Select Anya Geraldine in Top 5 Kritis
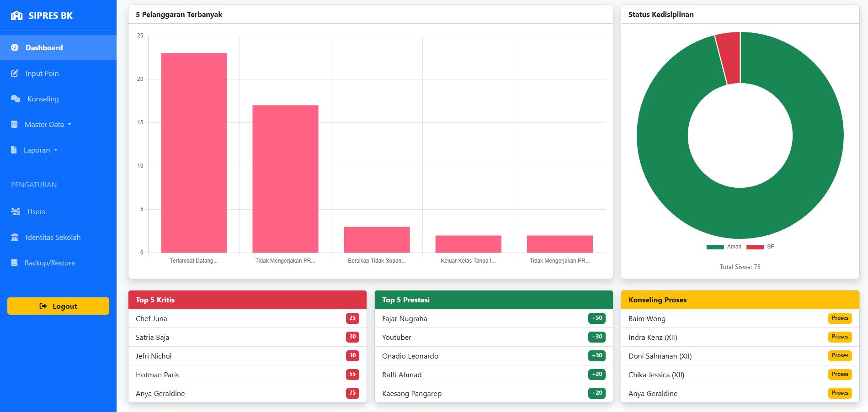This screenshot has height=412, width=868. coord(160,393)
